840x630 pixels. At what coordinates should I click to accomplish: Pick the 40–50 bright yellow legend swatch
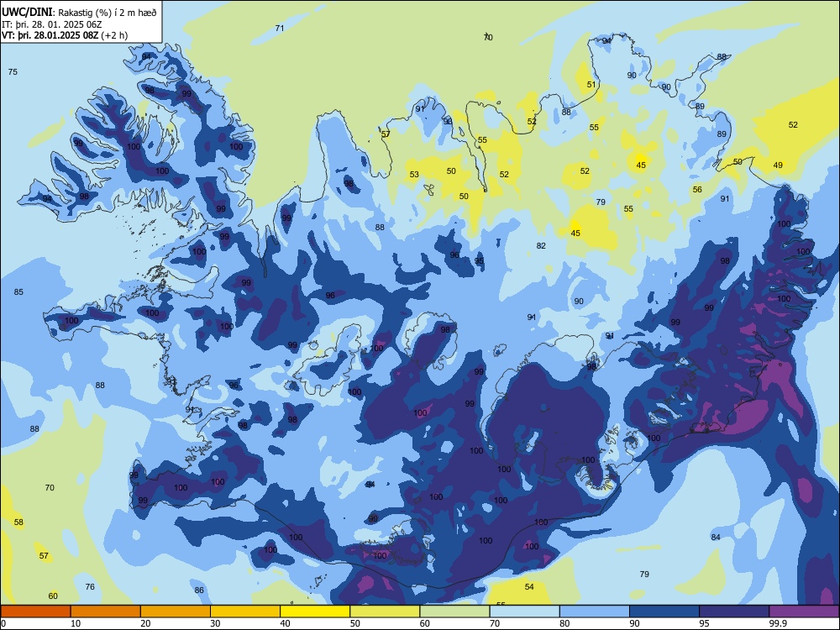pos(315,612)
